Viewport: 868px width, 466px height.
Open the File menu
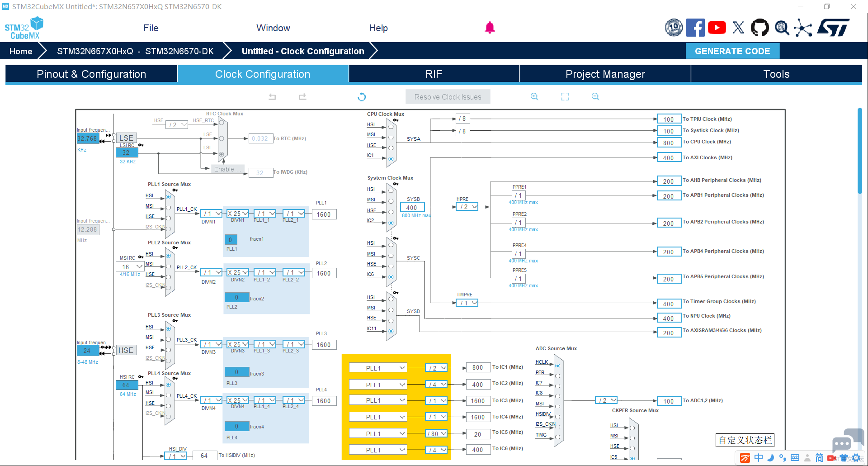pos(151,28)
